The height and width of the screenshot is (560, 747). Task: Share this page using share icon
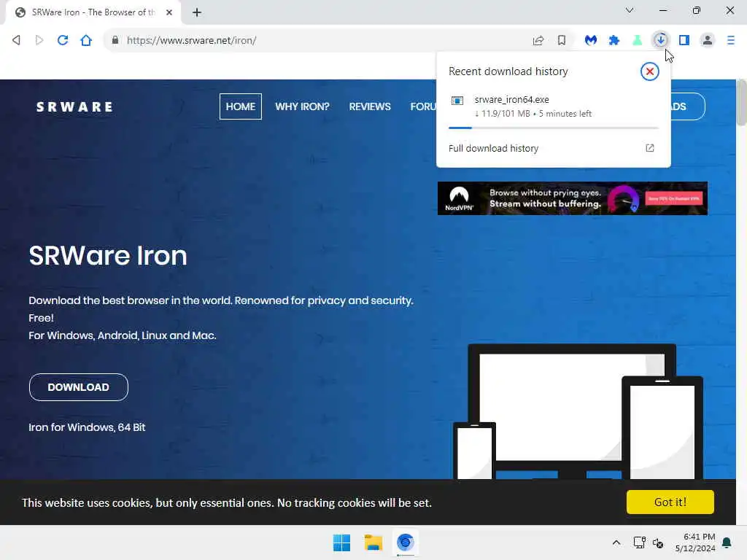pos(538,41)
